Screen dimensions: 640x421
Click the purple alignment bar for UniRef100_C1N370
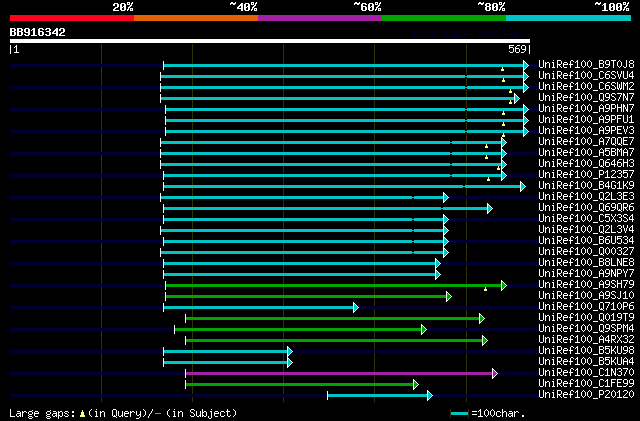click(x=339, y=373)
